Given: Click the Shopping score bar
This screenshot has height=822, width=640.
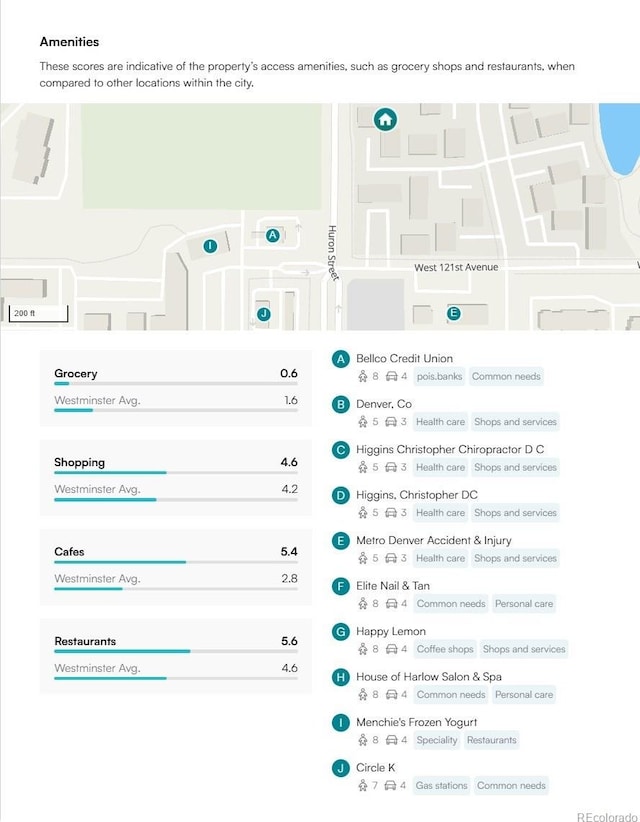Looking at the screenshot, I should coord(176,473).
